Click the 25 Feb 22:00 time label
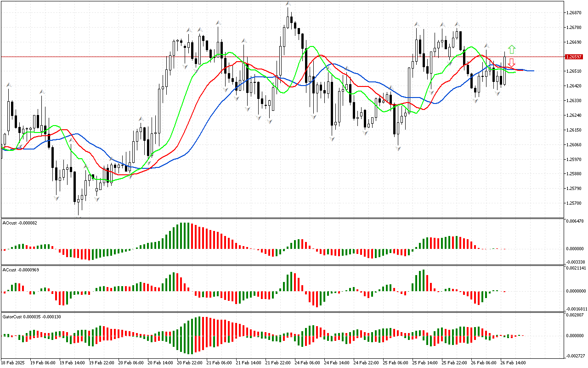588x368 pixels. click(x=454, y=362)
